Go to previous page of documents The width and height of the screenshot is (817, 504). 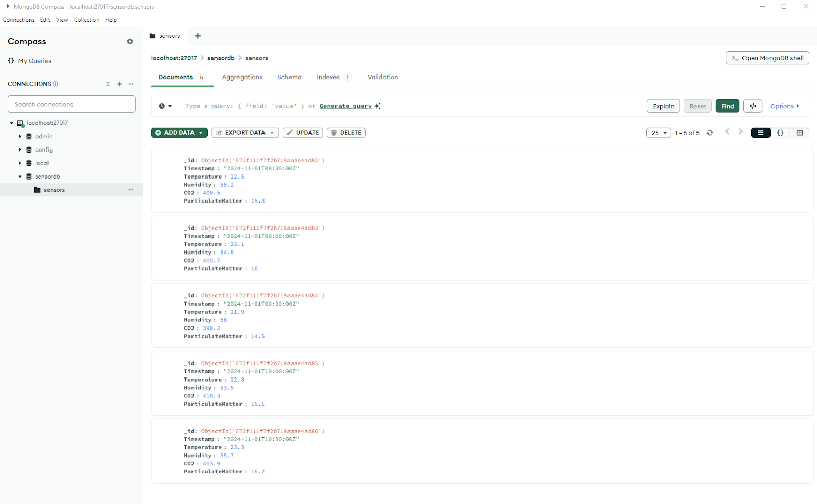click(727, 132)
